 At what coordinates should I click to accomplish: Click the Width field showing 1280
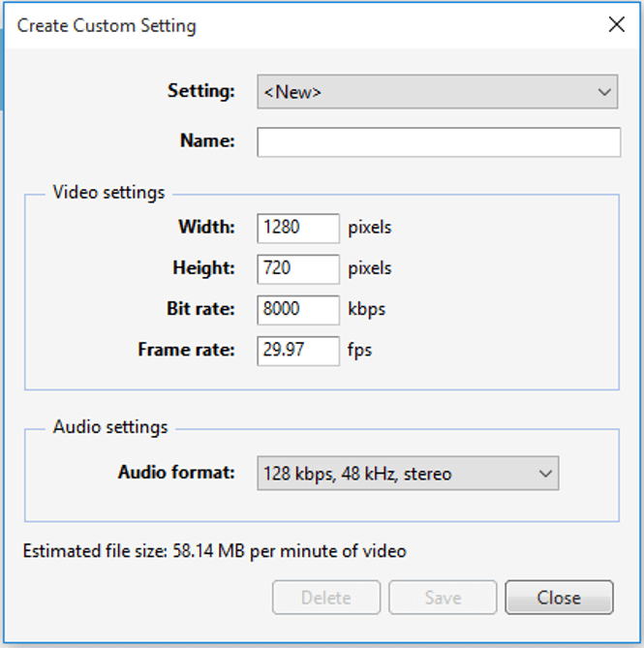[298, 229]
